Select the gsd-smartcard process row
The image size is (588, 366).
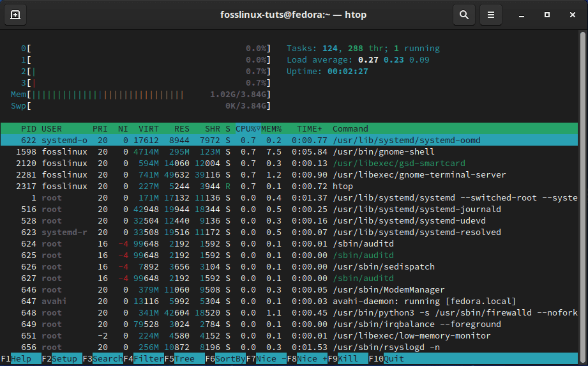pos(289,164)
